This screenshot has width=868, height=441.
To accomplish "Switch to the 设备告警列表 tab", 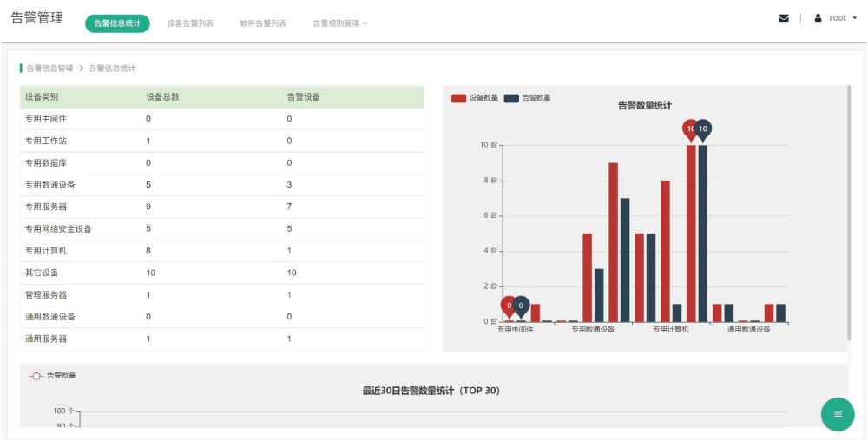I will 190,23.
